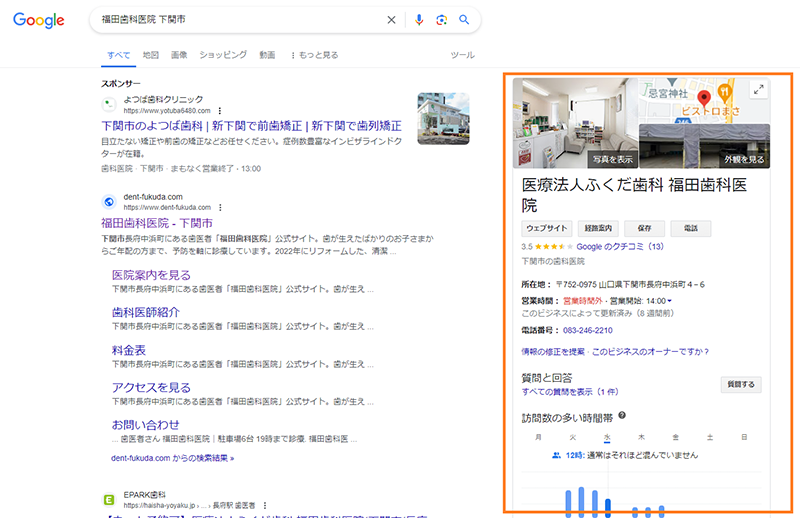Click help icon next to 訪問数の多い時間帯
This screenshot has height=518, width=800.
click(622, 415)
